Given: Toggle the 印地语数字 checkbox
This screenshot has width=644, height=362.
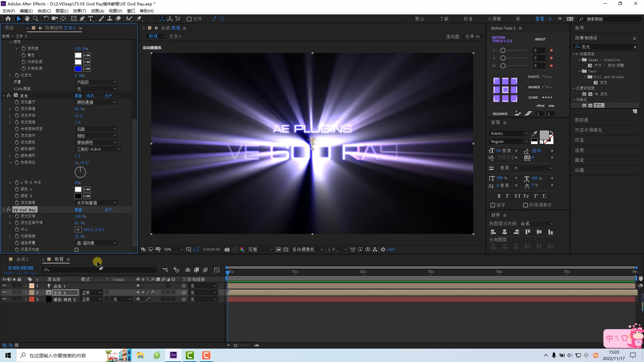Looking at the screenshot, I should [526, 205].
